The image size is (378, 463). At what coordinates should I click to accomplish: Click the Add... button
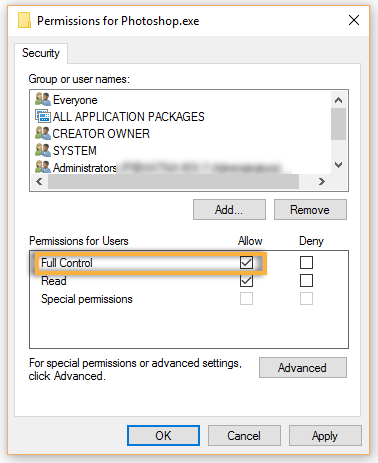229,210
